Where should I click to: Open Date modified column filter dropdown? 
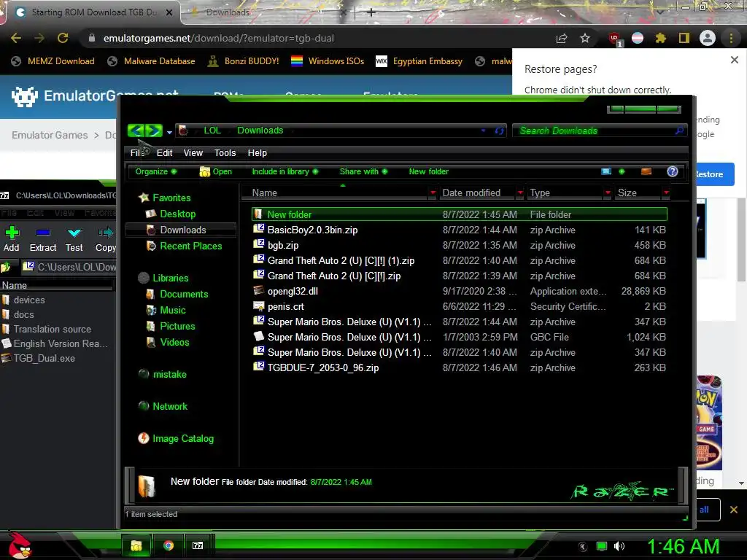pos(520,192)
